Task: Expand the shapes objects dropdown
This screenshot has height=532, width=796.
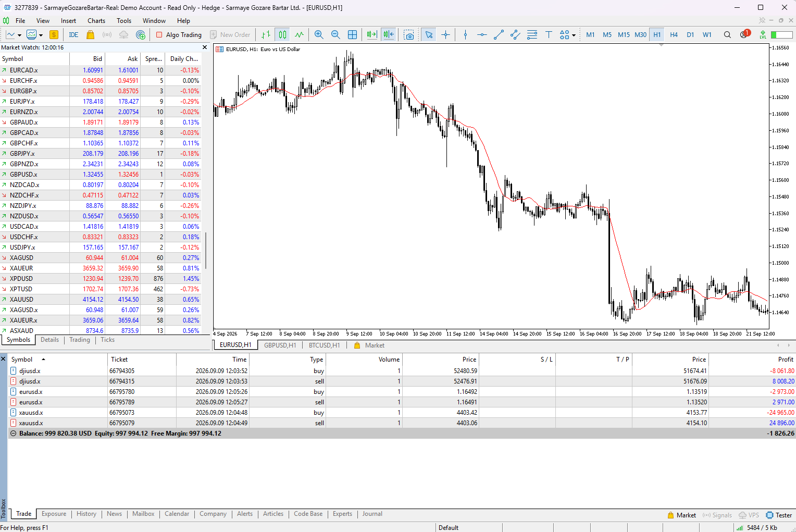Action: pos(574,35)
